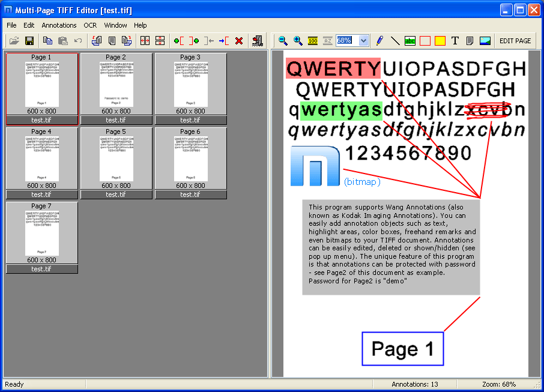
Task: Save the document using toolbar icon
Action: [29, 41]
